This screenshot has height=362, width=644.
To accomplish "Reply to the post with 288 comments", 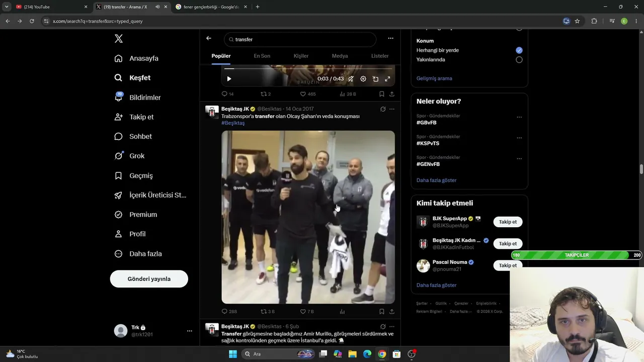I will click(x=229, y=312).
